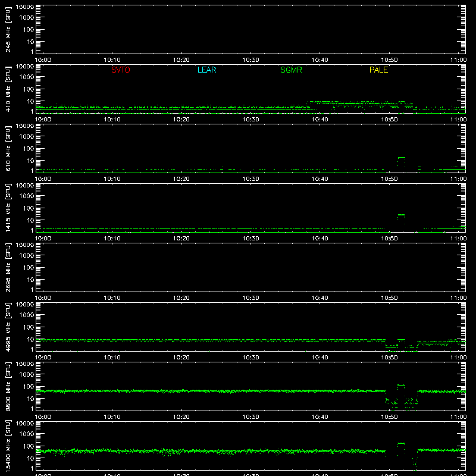This screenshot has height=476, width=476.
Task: Click the 100 y-axis label of 2695 MHz plot
Action: [29, 267]
